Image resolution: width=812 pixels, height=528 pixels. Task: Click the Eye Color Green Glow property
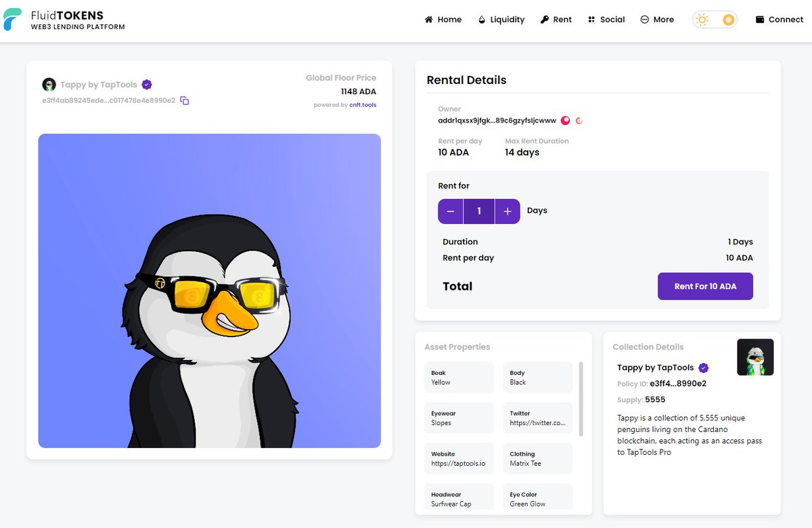[x=538, y=497]
